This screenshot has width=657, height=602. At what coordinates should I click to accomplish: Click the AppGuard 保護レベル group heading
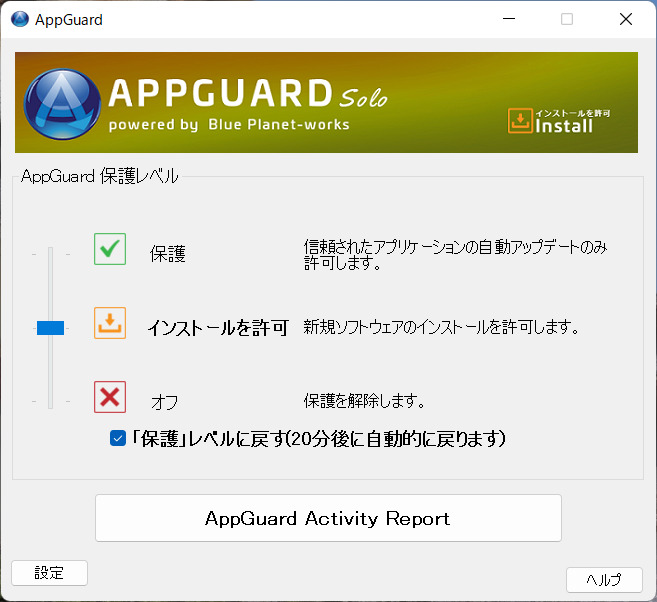point(100,176)
